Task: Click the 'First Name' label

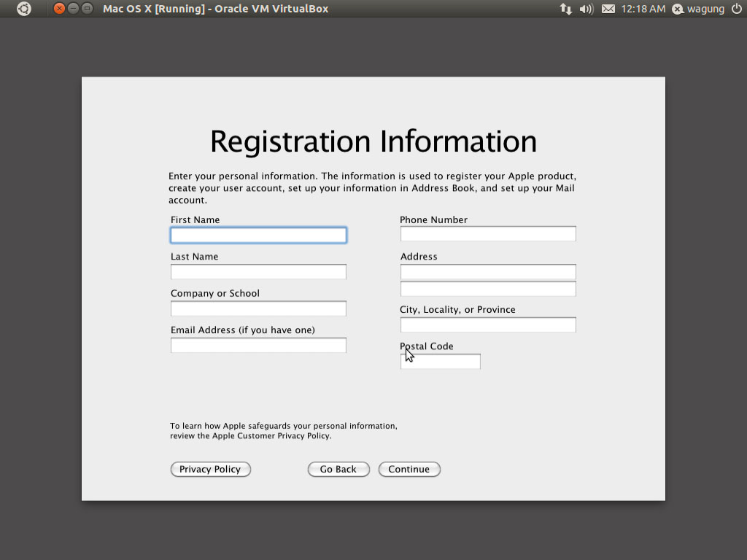Action: (196, 219)
